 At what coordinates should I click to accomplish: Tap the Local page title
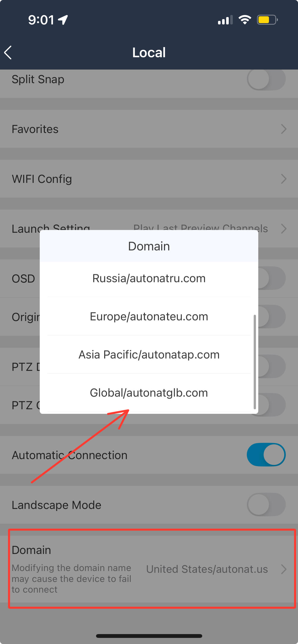click(149, 52)
